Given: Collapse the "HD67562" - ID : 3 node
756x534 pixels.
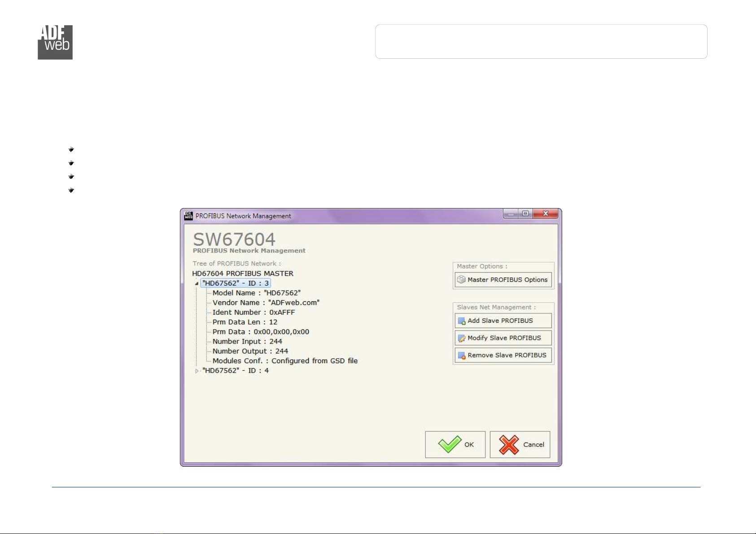Looking at the screenshot, I should [197, 283].
